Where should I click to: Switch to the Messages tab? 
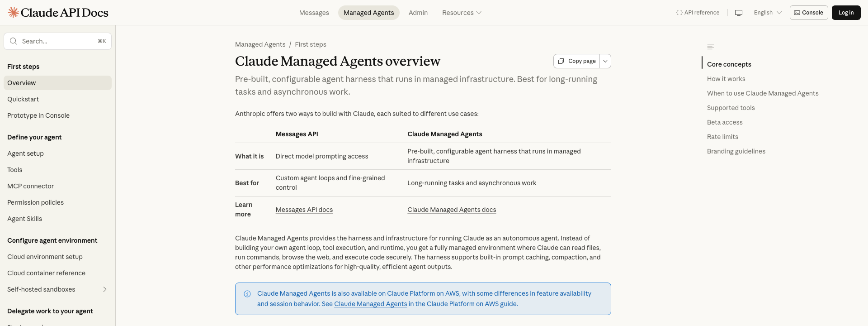coord(314,13)
